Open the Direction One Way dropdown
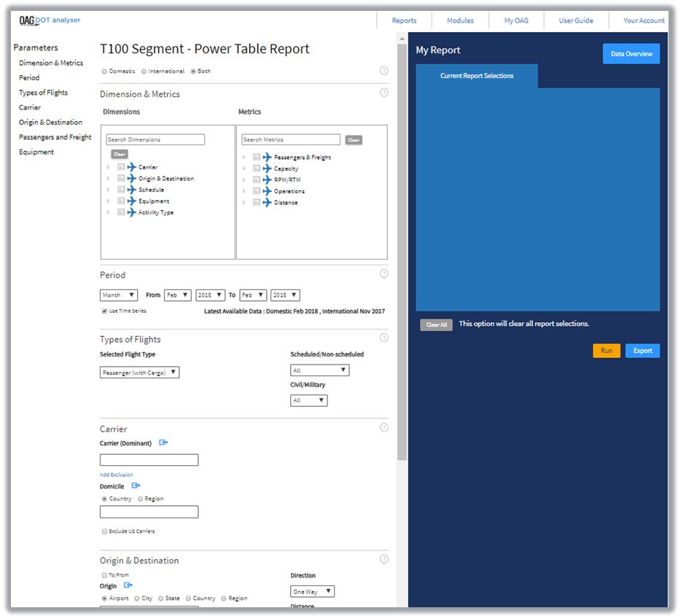Viewport: 686px width, 616px height. pos(312,592)
